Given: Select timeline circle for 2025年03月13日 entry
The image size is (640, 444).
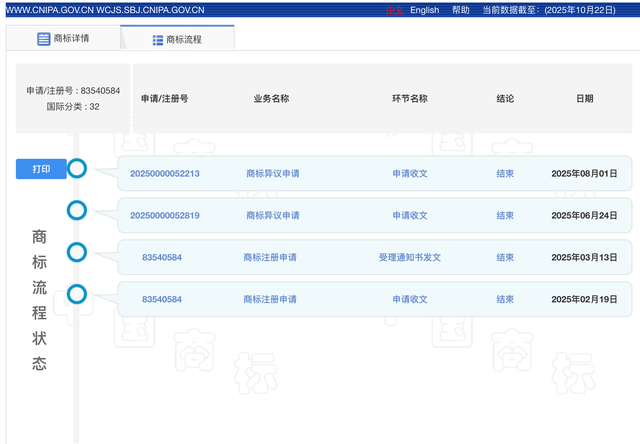Looking at the screenshot, I should point(77,251).
